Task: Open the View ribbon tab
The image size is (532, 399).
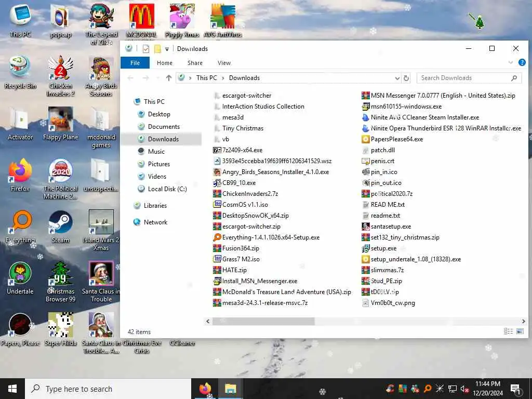Action: [x=224, y=63]
